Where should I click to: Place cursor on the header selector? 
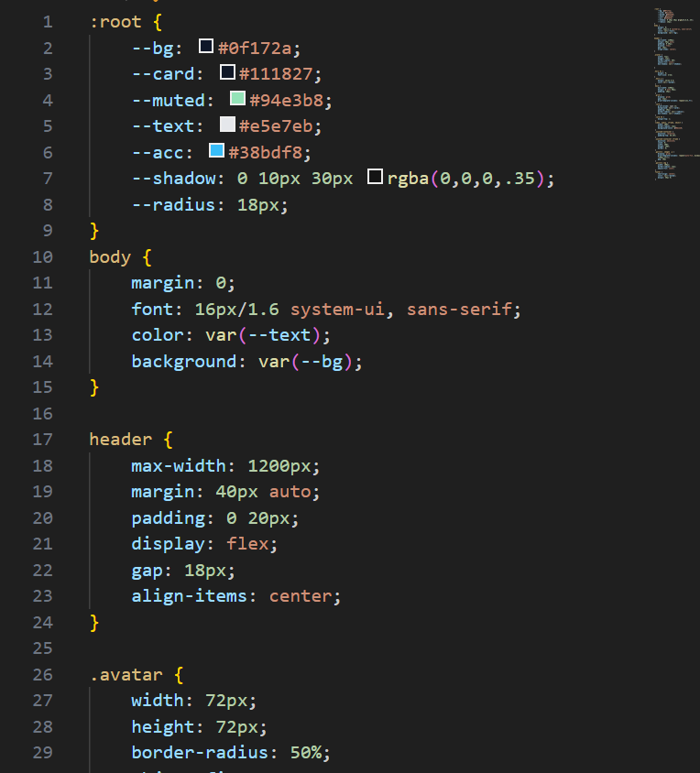(121, 439)
